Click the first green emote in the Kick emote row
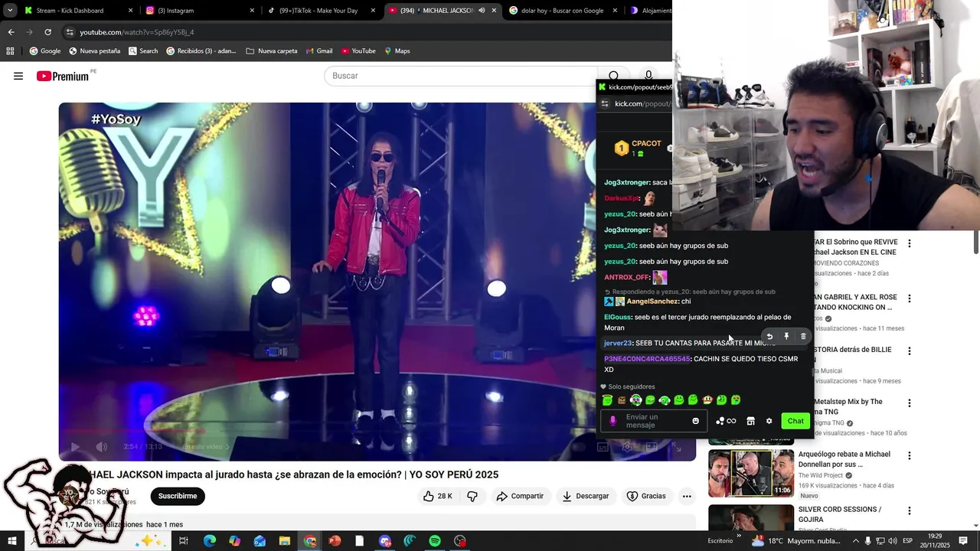Screen dimensions: 980x551 point(608,400)
